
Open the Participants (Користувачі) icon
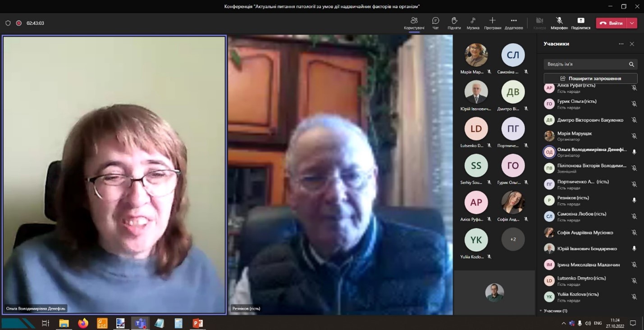click(414, 21)
